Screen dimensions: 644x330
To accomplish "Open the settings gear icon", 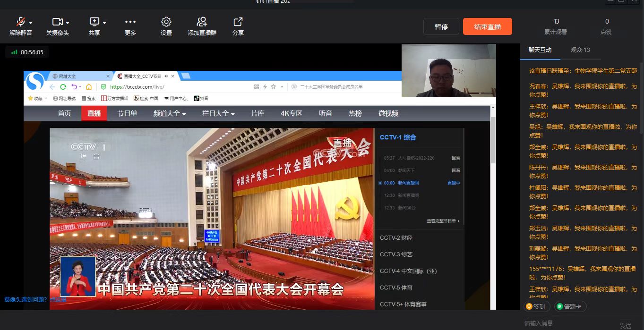I will (x=166, y=22).
